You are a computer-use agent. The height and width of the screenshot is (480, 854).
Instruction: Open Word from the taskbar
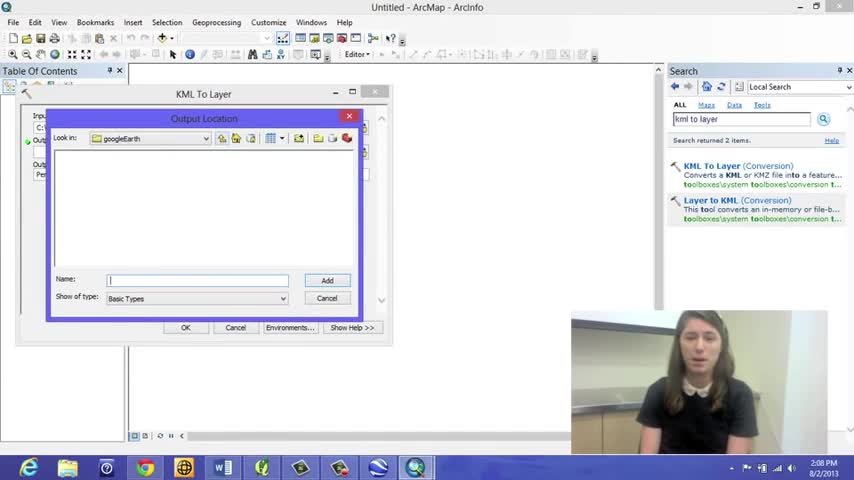click(x=223, y=467)
